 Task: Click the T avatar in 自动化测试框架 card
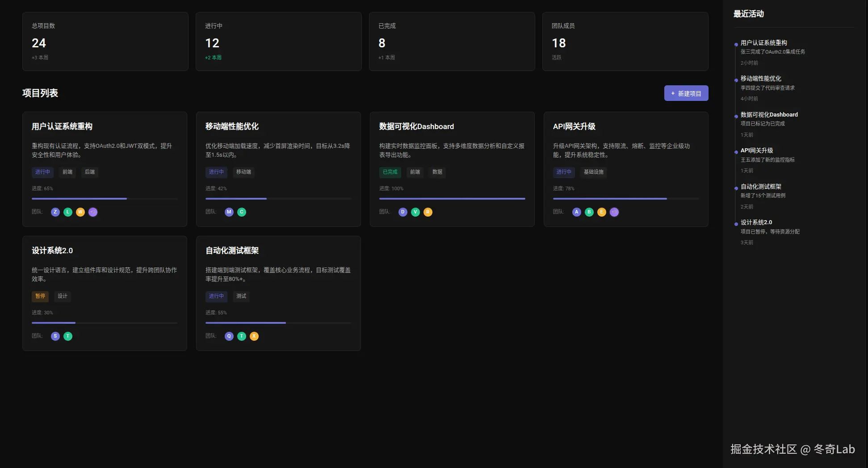coord(242,336)
